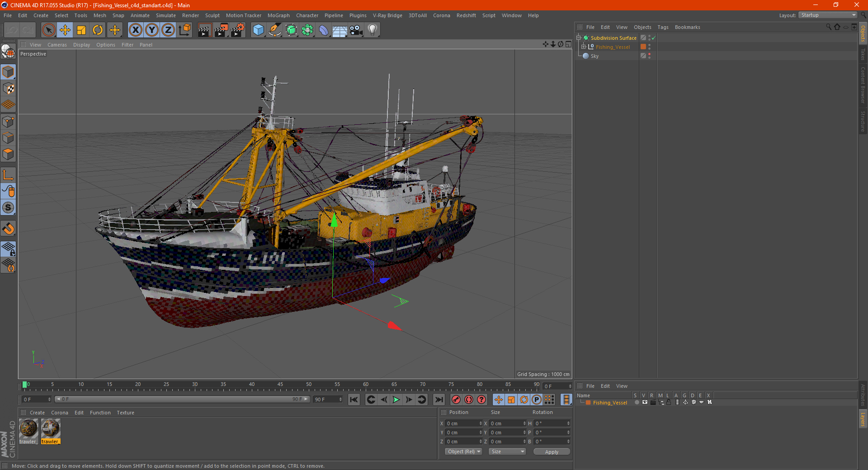This screenshot has width=868, height=470.
Task: Activate the Move tool in top toolbar
Action: click(65, 30)
